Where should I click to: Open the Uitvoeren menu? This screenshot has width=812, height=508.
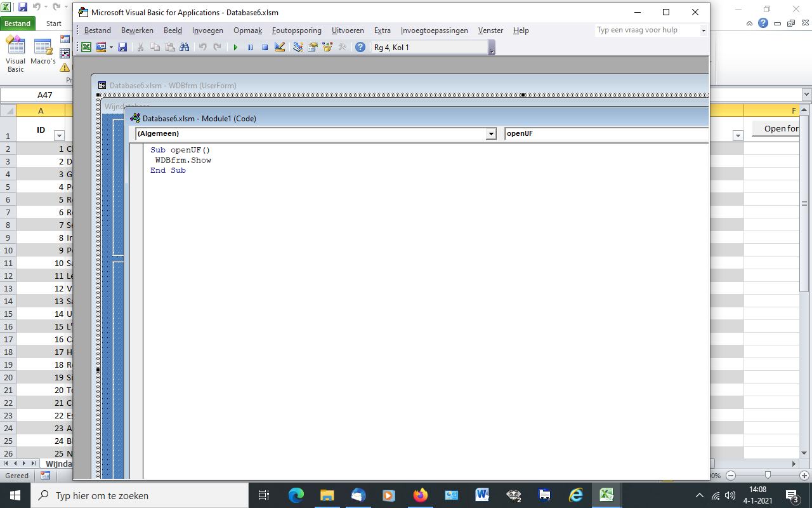click(348, 30)
